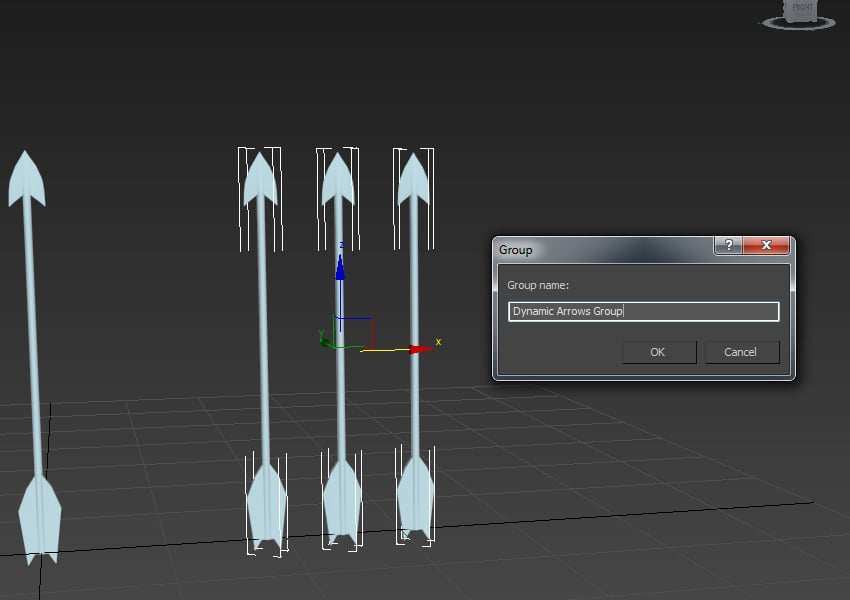The image size is (850, 600).
Task: Confirm grouping by clicking OK
Action: (658, 352)
